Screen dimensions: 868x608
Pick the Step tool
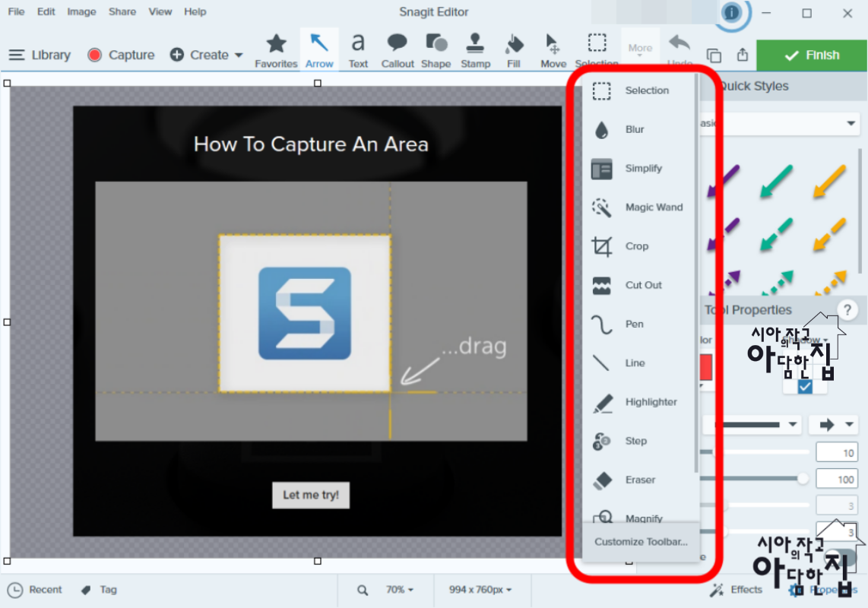pos(638,441)
